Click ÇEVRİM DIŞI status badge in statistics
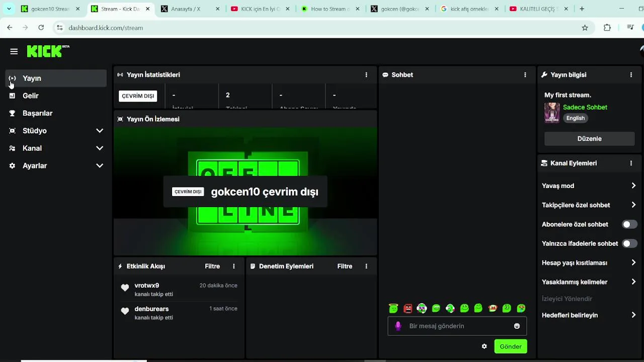The height and width of the screenshot is (362, 644). 138,96
